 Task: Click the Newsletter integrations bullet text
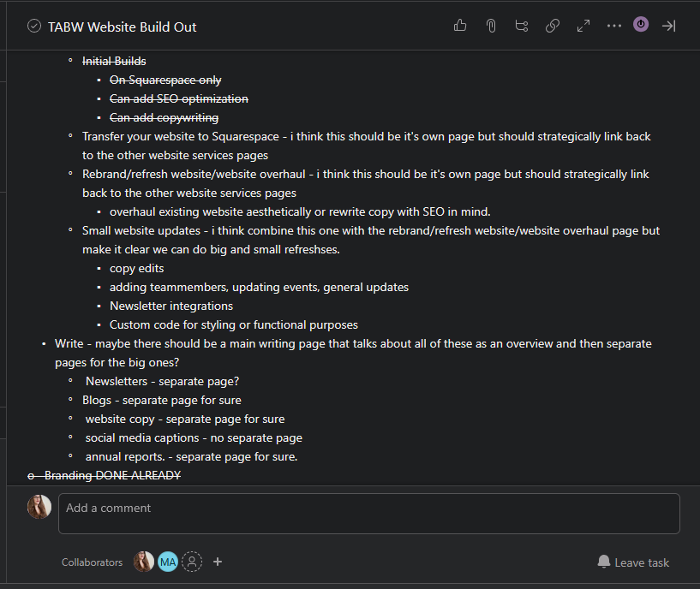[x=171, y=306]
